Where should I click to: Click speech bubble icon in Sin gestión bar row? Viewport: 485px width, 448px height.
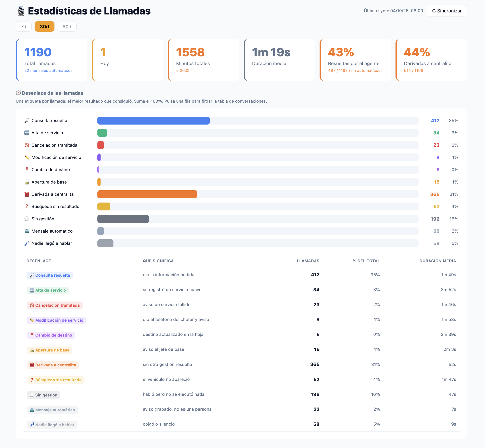(x=27, y=219)
